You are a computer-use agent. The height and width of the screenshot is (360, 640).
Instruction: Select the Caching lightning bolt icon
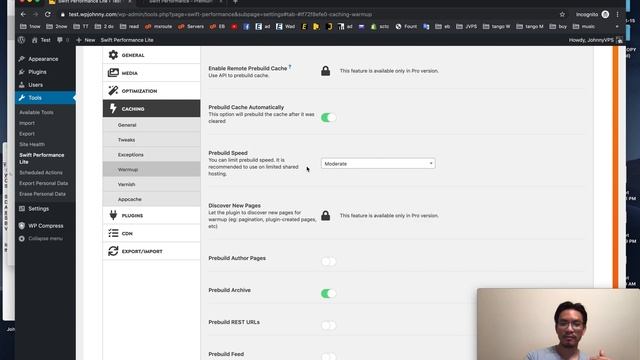(x=113, y=109)
